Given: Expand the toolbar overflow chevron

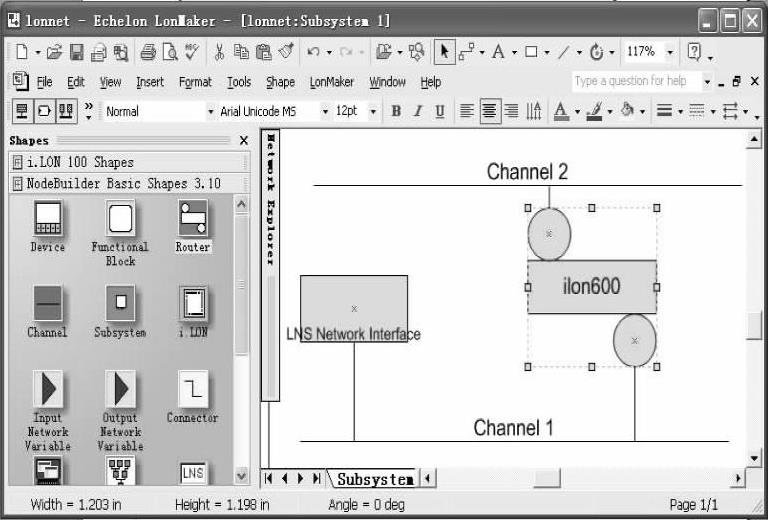Looking at the screenshot, I should click(x=89, y=111).
